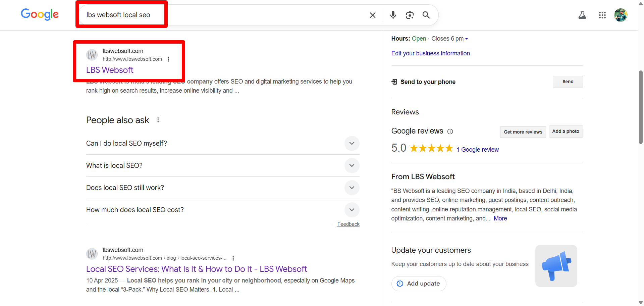
Task: Start voice search with microphone icon
Action: 393,15
